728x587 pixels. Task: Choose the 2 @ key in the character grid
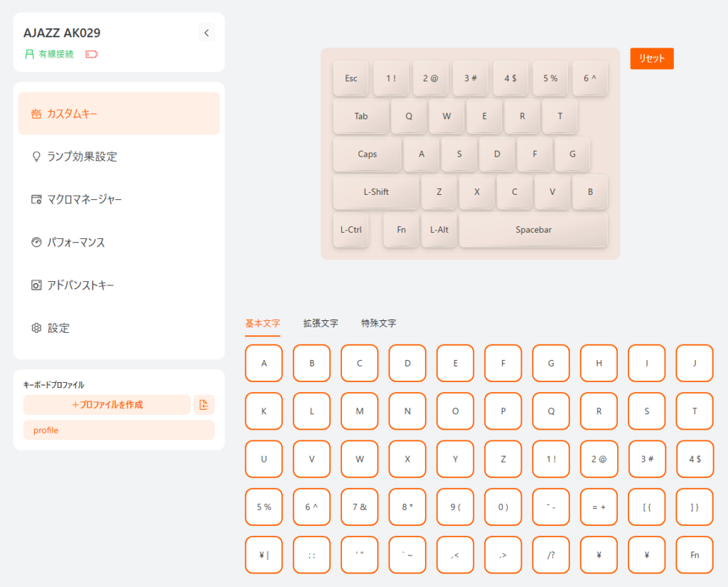tap(599, 459)
